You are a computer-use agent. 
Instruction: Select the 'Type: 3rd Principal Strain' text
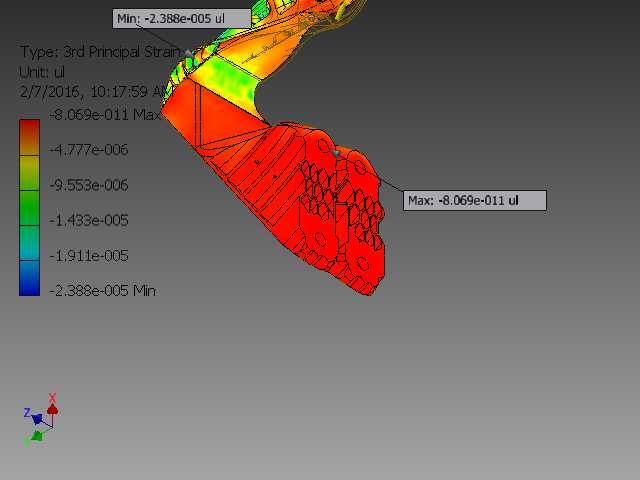pos(100,52)
